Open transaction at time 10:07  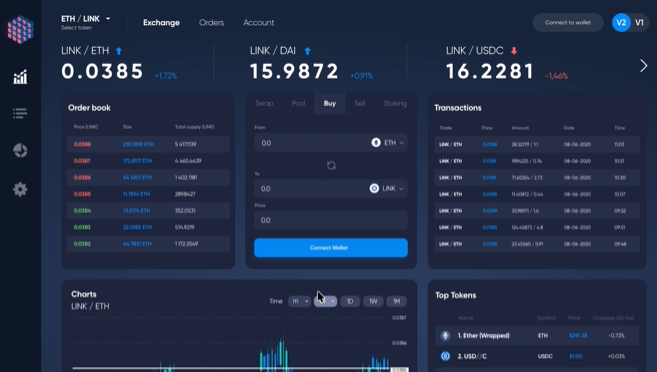click(x=537, y=194)
